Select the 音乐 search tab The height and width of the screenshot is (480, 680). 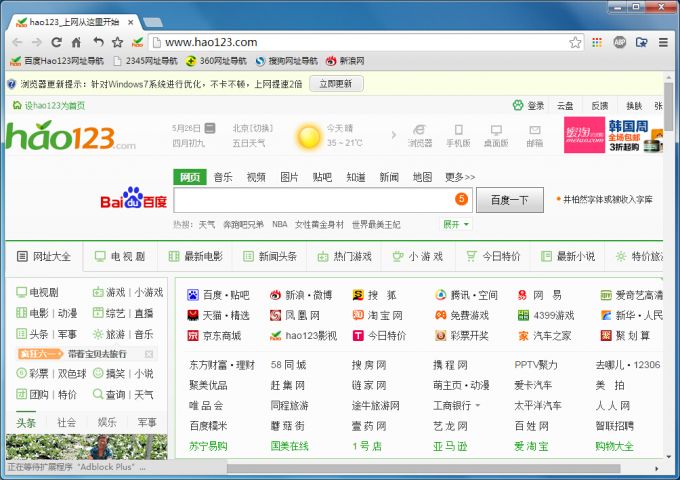click(x=223, y=177)
